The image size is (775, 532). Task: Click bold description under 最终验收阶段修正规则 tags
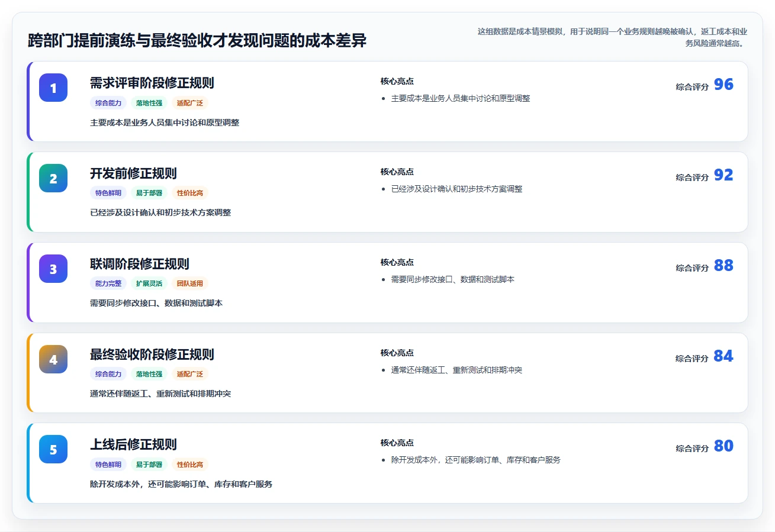[x=160, y=394]
